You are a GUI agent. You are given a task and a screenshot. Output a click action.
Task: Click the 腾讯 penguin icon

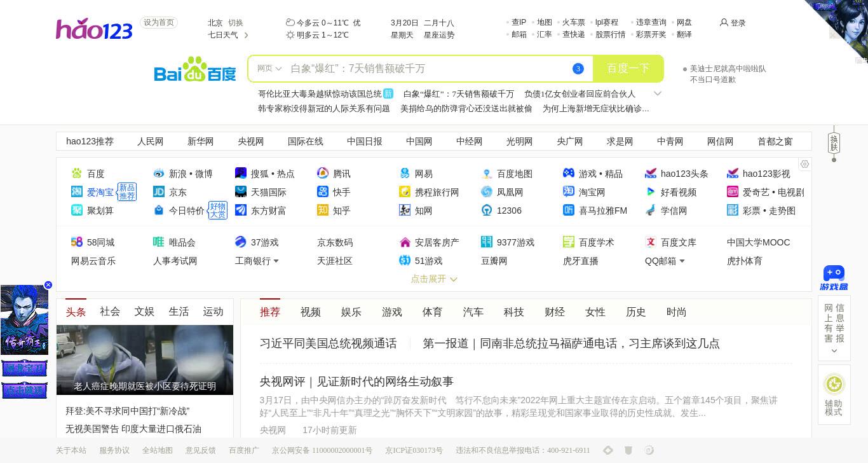pyautogui.click(x=323, y=173)
